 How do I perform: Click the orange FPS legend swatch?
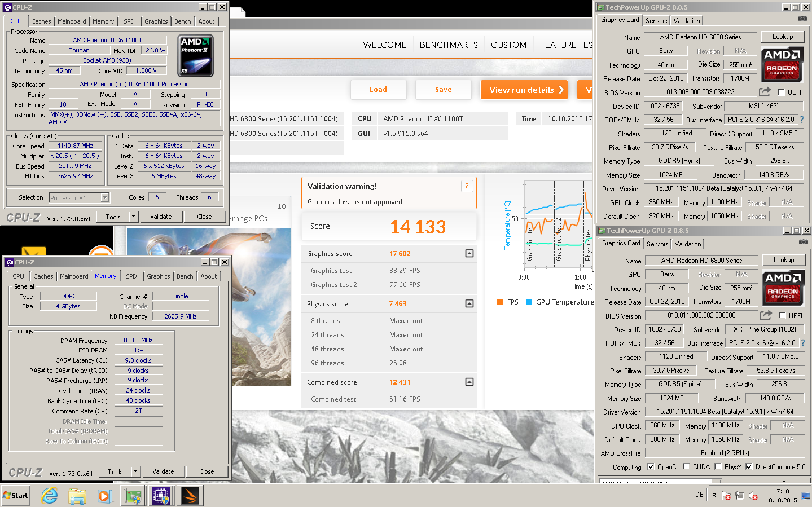pyautogui.click(x=500, y=302)
